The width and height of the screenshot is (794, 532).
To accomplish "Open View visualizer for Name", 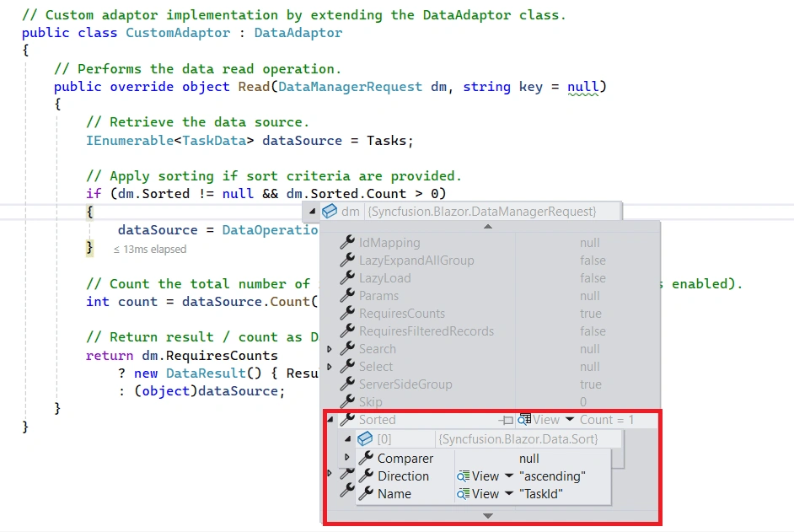I will tap(478, 494).
